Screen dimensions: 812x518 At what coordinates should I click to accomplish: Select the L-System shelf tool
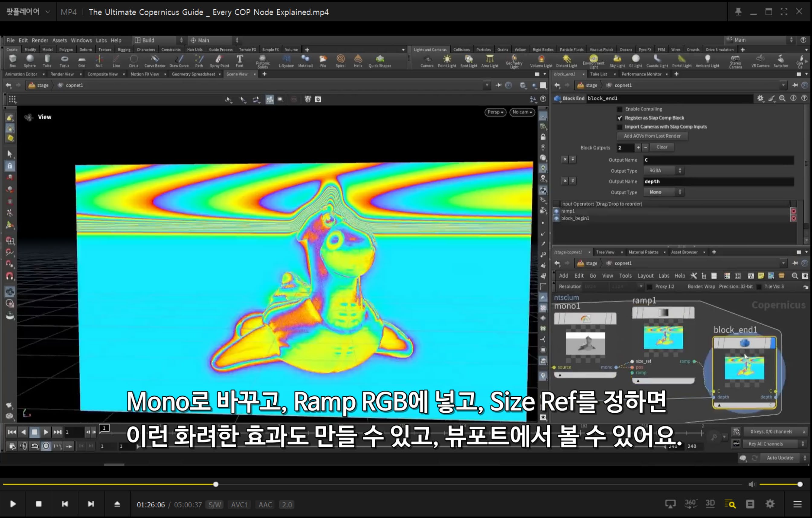(286, 61)
